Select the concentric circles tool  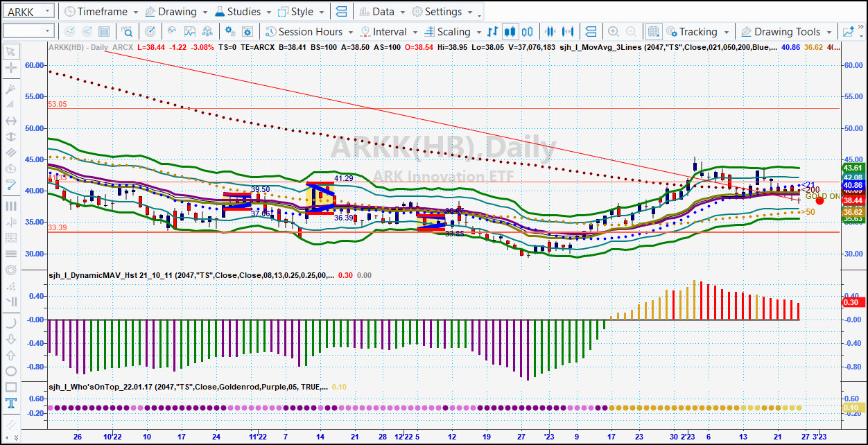pos(10,270)
